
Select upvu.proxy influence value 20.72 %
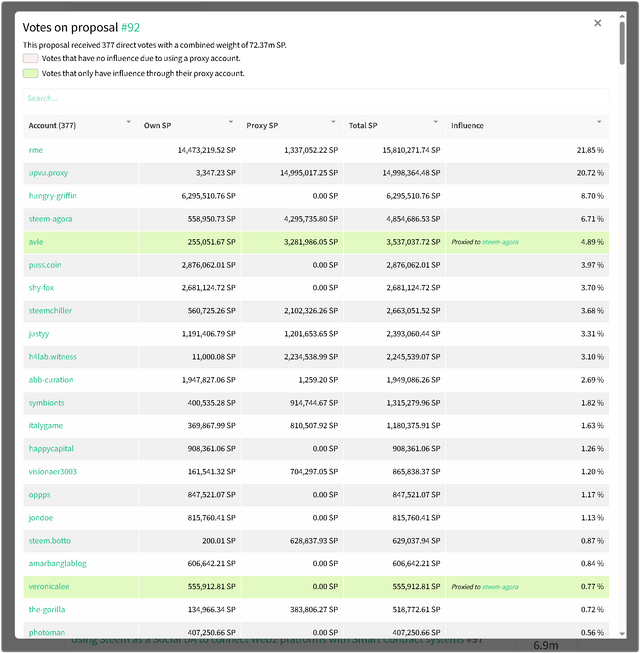pyautogui.click(x=590, y=173)
